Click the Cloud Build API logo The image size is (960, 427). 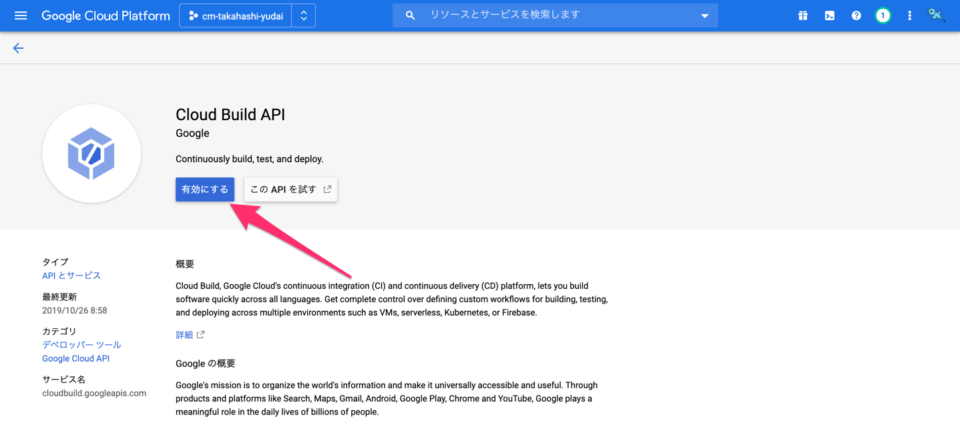91,153
